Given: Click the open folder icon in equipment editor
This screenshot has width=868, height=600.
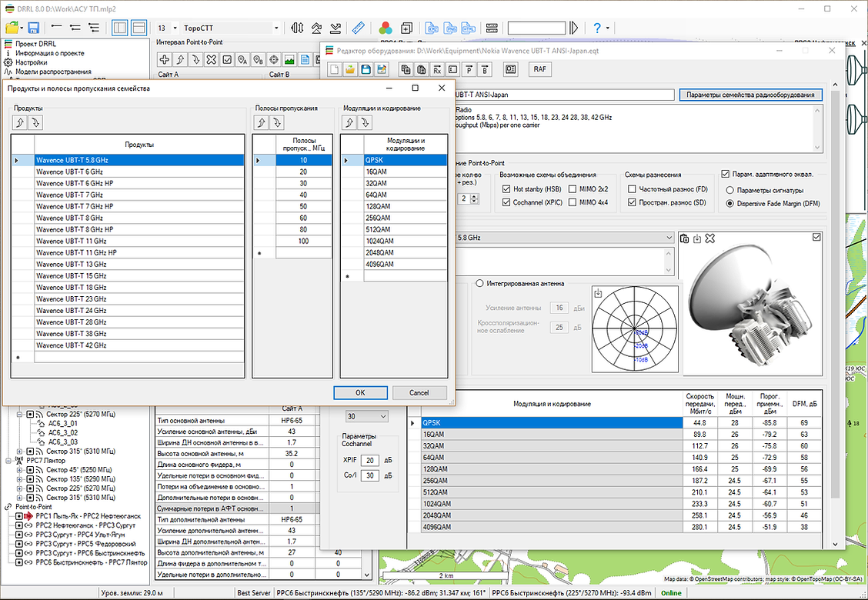Looking at the screenshot, I should pyautogui.click(x=350, y=69).
